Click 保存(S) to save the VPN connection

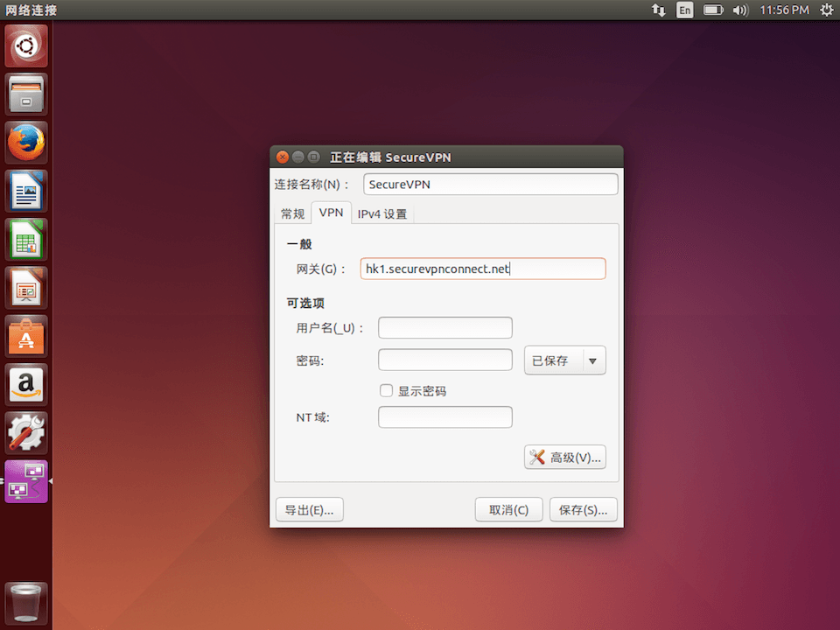point(583,509)
